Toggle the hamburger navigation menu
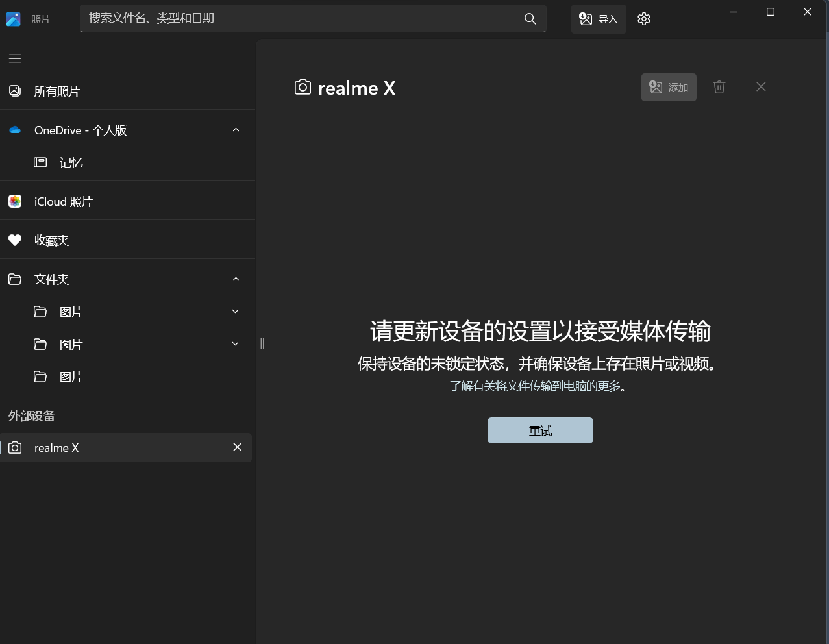The image size is (829, 644). 15,58
